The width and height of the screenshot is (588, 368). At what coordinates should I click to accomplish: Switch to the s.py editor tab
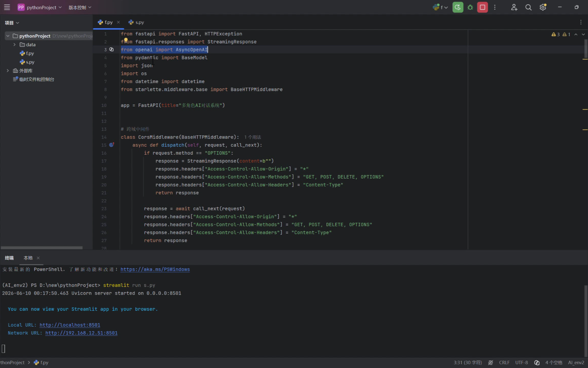(x=136, y=22)
